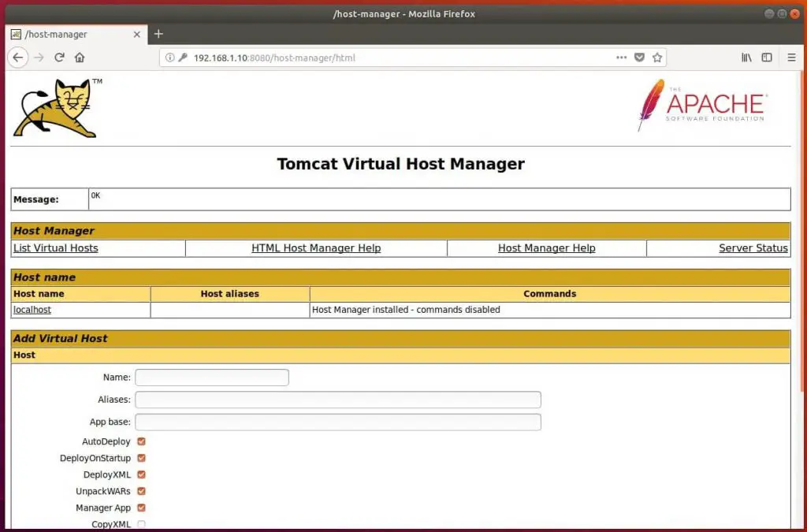The image size is (807, 532).
Task: Click the 'OK' message text
Action: [x=95, y=195]
